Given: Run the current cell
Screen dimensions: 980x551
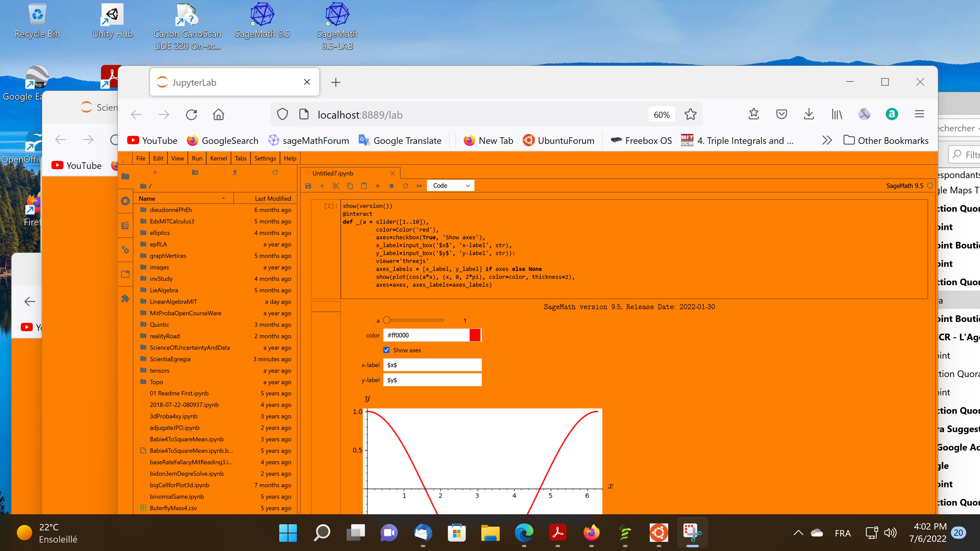Looking at the screenshot, I should pos(378,185).
